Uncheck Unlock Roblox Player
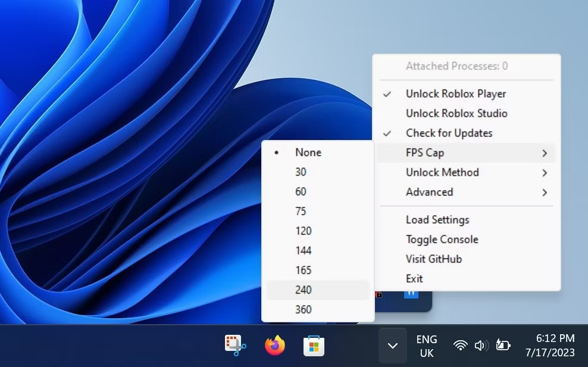The image size is (588, 367). coord(455,94)
